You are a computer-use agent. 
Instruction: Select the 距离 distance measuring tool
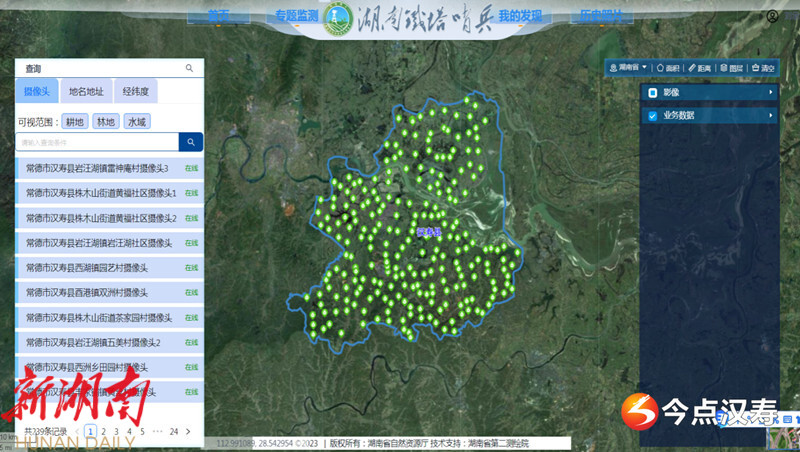(x=699, y=68)
